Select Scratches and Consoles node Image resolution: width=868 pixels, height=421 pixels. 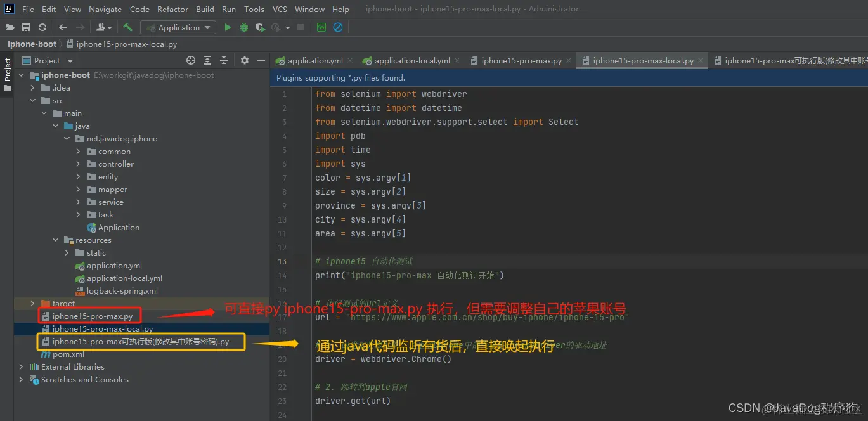pos(85,380)
